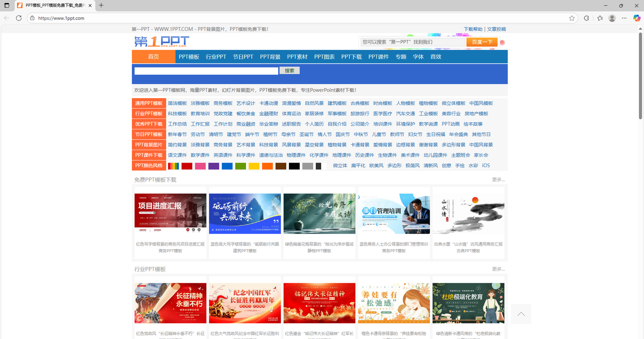Image resolution: width=644 pixels, height=339 pixels.
Task: Open 节日PPT navigation item
Action: click(243, 57)
